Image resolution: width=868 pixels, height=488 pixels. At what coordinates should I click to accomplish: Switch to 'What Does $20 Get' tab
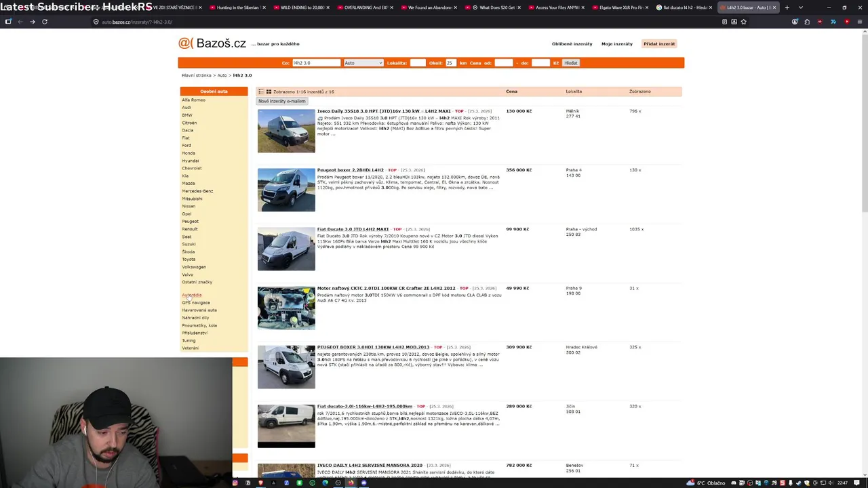(x=492, y=7)
